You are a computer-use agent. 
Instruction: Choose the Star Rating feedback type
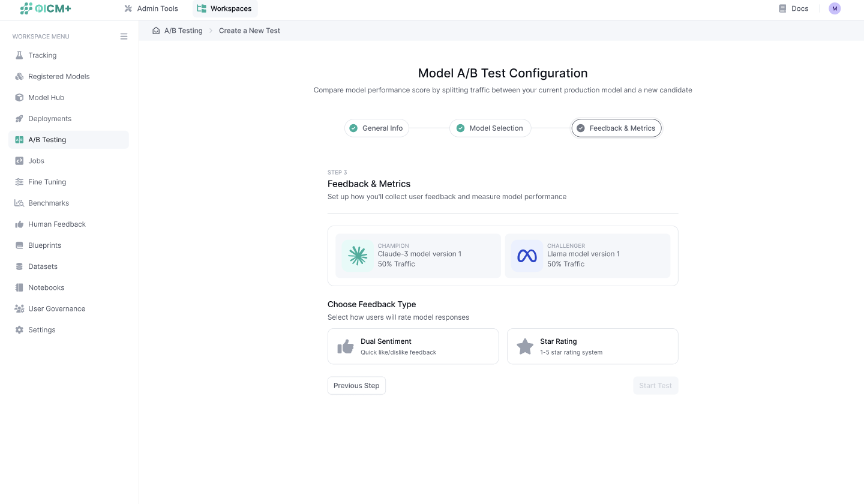click(x=592, y=346)
